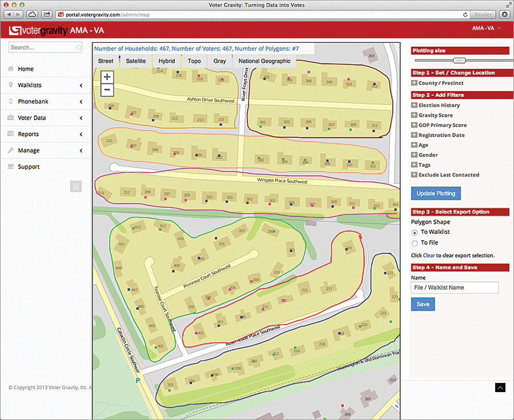This screenshot has height=420, width=514.
Task: Expand Exclude Last Contacted filter
Action: pos(415,175)
